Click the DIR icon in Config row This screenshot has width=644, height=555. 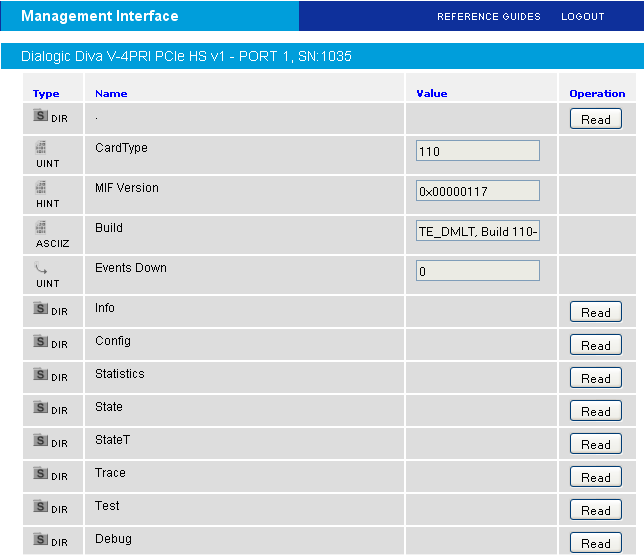(41, 342)
